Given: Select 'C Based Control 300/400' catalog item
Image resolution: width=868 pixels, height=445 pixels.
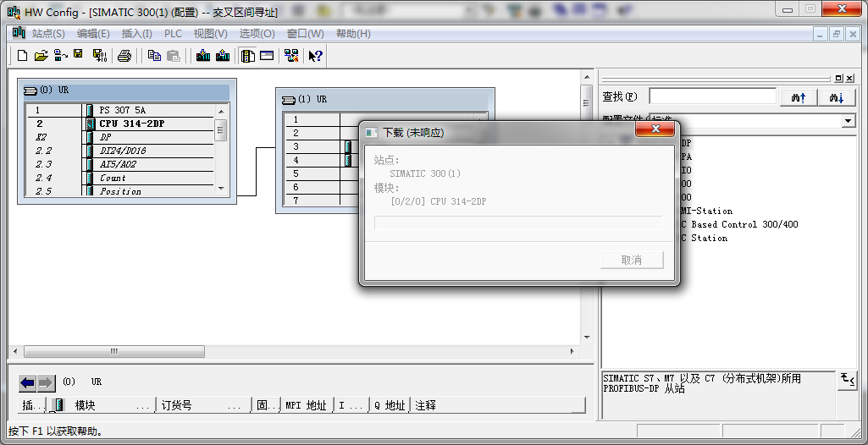Looking at the screenshot, I should 739,224.
